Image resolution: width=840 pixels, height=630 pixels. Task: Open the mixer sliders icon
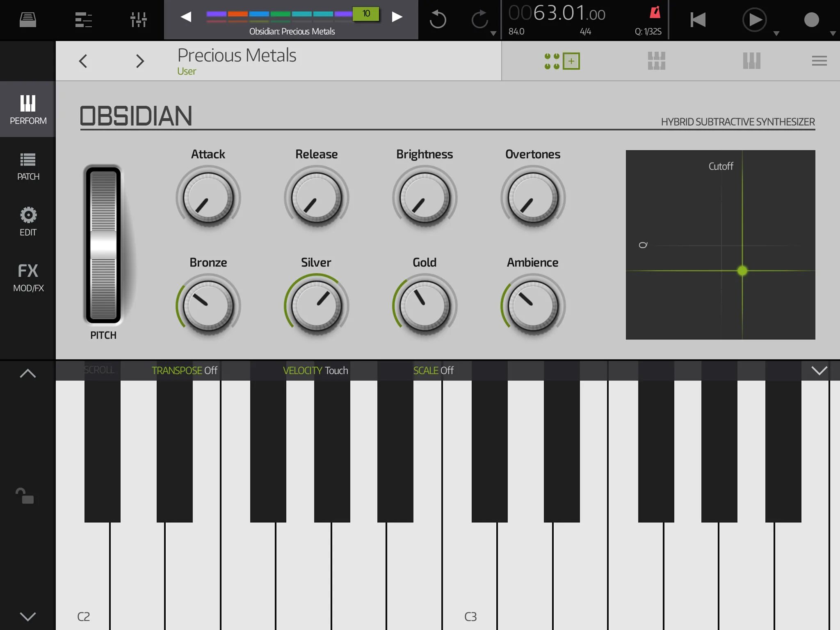[x=138, y=19]
